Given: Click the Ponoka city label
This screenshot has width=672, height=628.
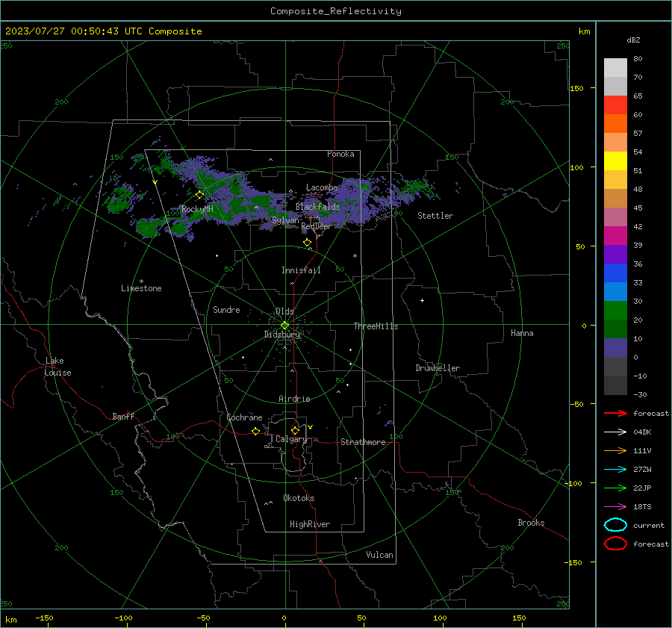Looking at the screenshot, I should pyautogui.click(x=340, y=154).
